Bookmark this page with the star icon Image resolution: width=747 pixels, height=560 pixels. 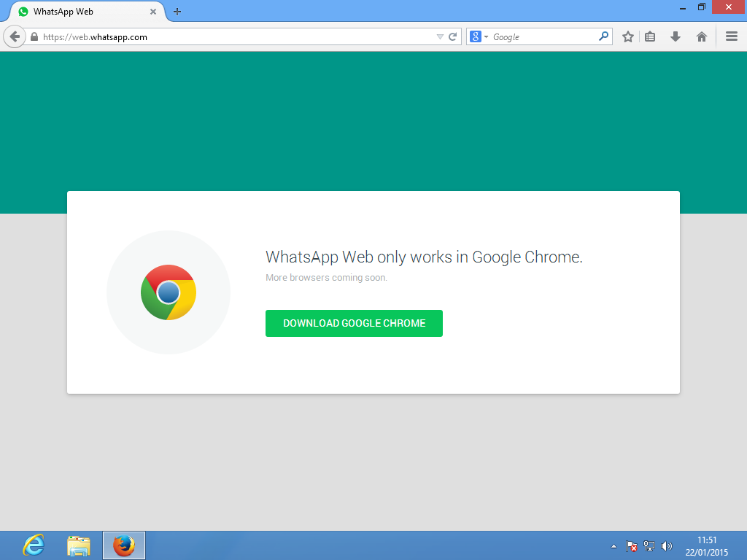(x=628, y=36)
